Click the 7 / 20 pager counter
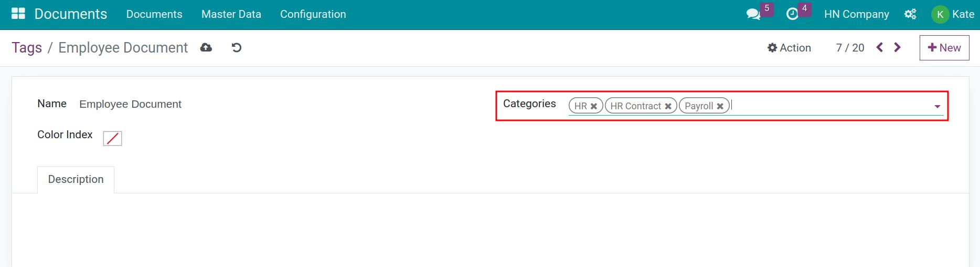This screenshot has width=980, height=267. [850, 48]
